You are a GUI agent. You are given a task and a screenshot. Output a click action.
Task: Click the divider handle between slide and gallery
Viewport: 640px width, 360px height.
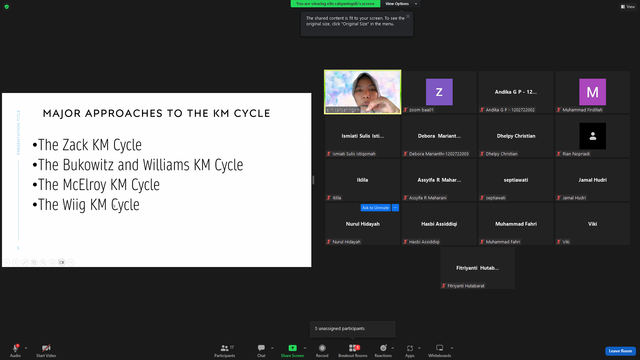[x=313, y=180]
